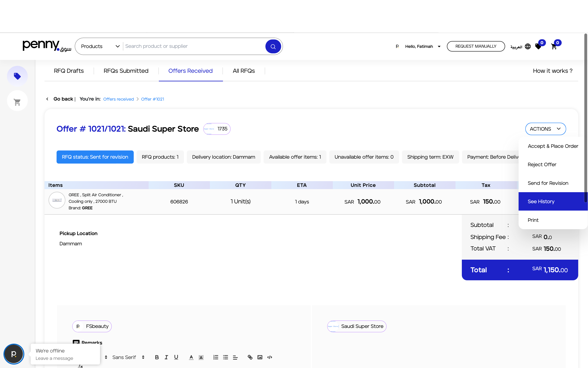Open the Sans Serif font dropdown

[128, 357]
